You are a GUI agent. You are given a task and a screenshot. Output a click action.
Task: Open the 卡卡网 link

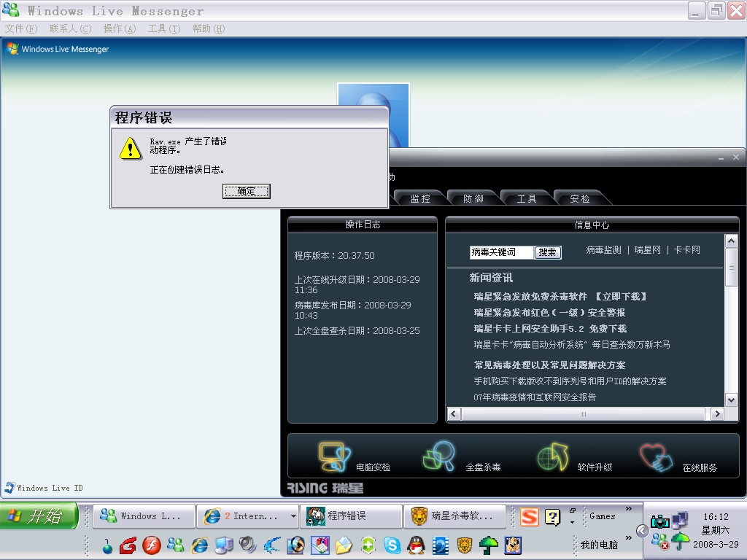687,250
